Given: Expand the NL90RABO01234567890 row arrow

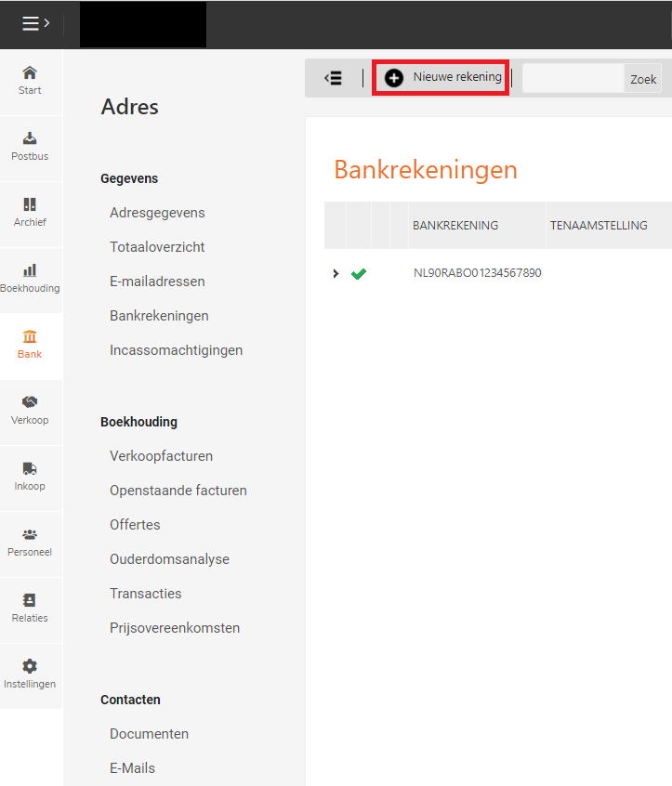Looking at the screenshot, I should click(x=336, y=273).
